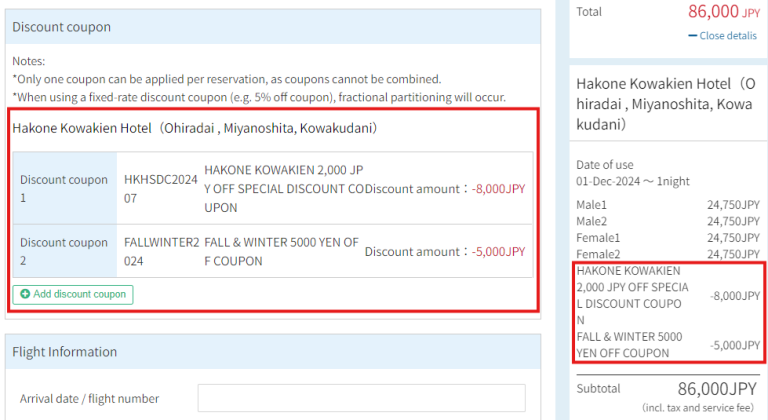This screenshot has height=420, width=768.
Task: Click the Subtotal 86,000JPY amount
Action: (x=717, y=388)
